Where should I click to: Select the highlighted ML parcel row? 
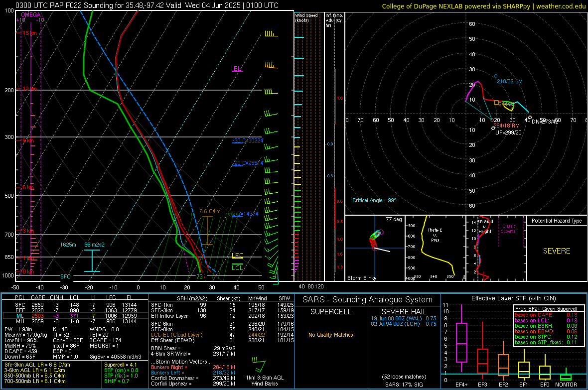pyautogui.click(x=75, y=316)
